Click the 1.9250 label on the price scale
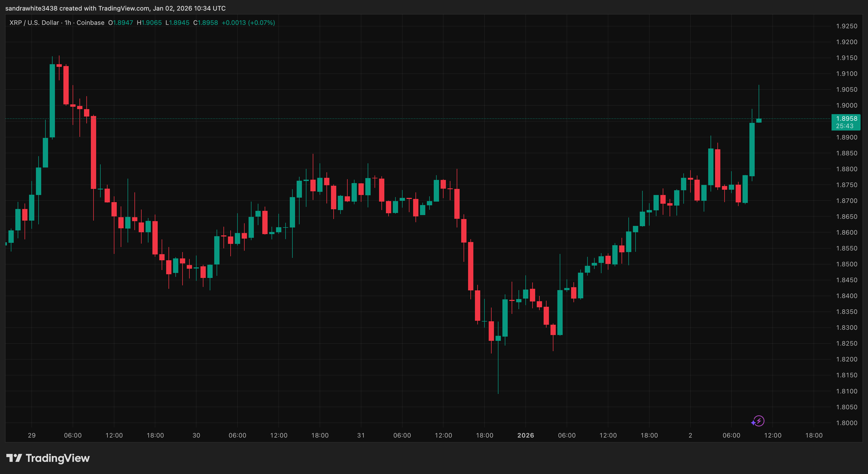This screenshot has height=474, width=868. pos(846,26)
